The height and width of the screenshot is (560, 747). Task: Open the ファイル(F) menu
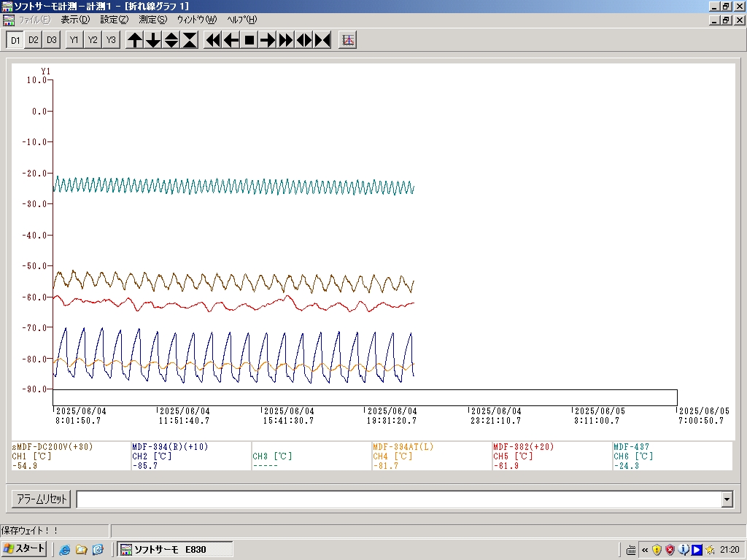[x=34, y=20]
